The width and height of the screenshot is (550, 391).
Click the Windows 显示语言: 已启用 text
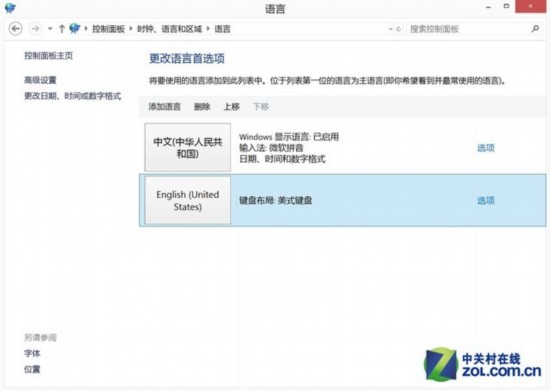click(x=289, y=137)
